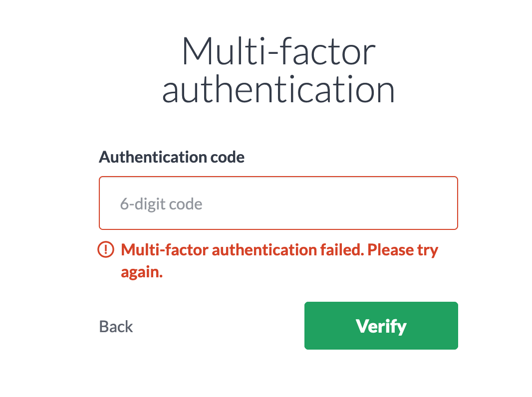Click the red exclamation error icon
Screen dimensions: 532x397
click(106, 249)
